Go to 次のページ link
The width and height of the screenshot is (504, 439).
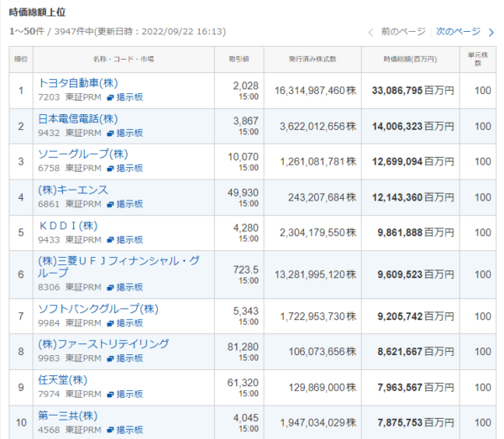tap(458, 31)
